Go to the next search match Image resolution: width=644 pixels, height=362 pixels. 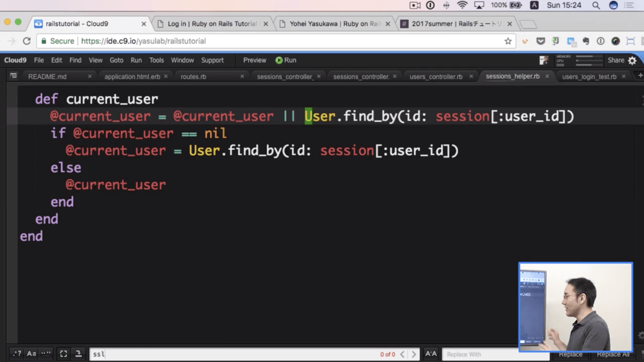(414, 354)
